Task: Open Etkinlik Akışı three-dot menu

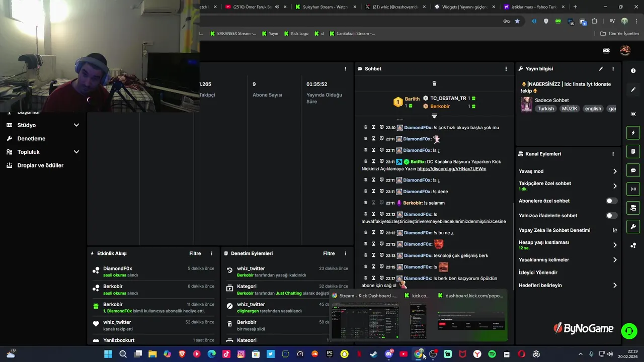Action: pyautogui.click(x=211, y=253)
